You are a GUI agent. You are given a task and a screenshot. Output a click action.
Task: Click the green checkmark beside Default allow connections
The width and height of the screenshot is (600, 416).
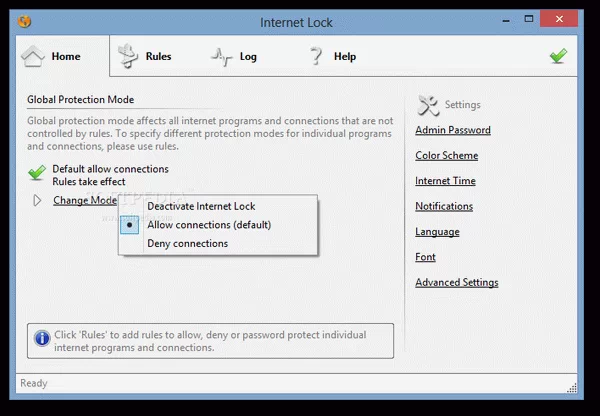[x=37, y=173]
